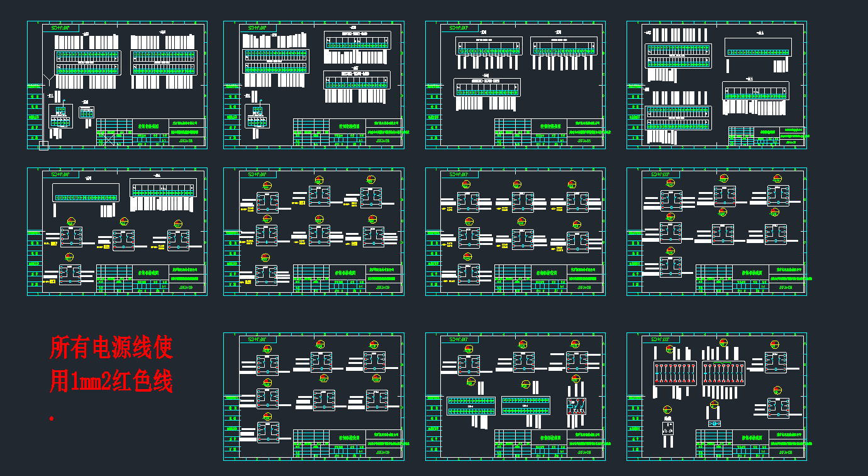Image resolution: width=868 pixels, height=476 pixels.
Task: Select the long single-row terminal strip in second-row first sheet
Action: pos(86,197)
